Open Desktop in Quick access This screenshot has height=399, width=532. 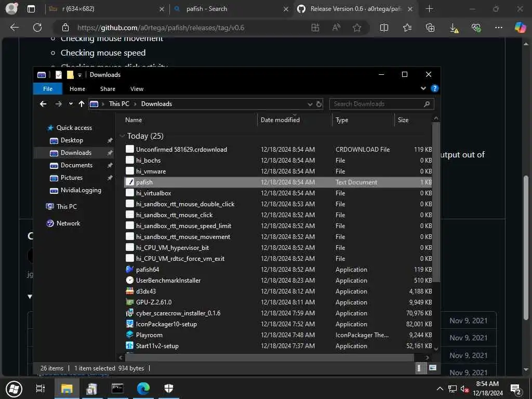pyautogui.click(x=72, y=140)
